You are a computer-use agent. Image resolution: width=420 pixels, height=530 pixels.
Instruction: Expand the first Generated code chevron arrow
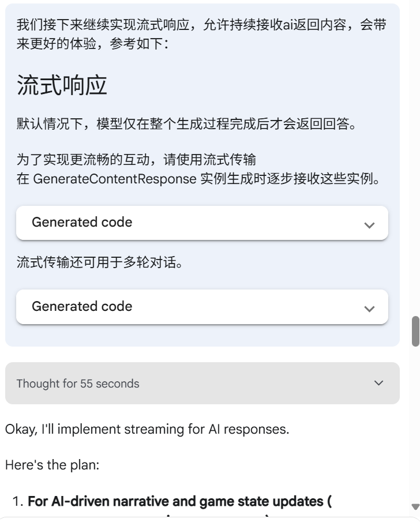(x=369, y=225)
